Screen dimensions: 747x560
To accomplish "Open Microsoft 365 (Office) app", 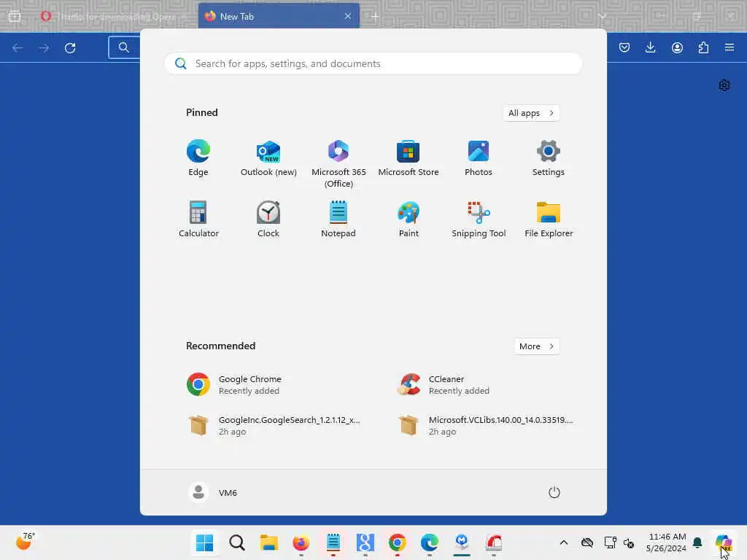I will tap(338, 164).
